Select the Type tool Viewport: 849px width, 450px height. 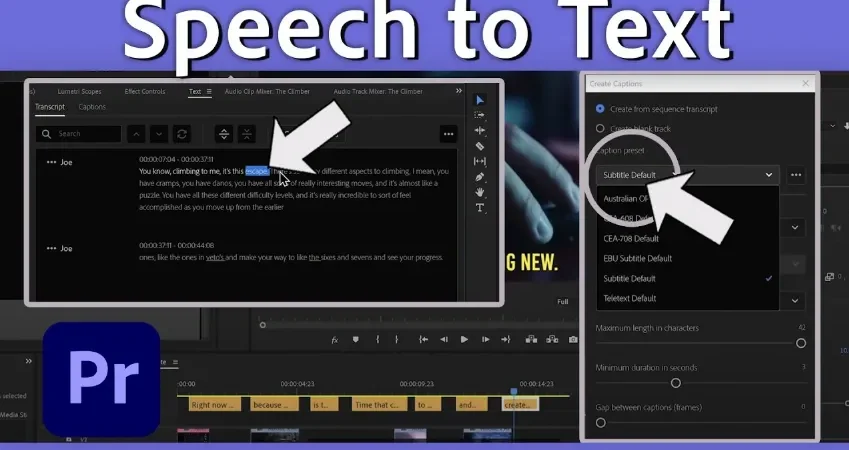coord(480,207)
